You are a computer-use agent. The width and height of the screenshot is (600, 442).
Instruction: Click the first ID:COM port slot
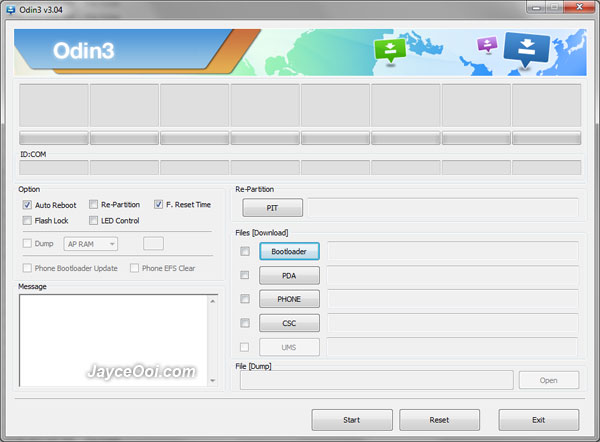coord(54,168)
